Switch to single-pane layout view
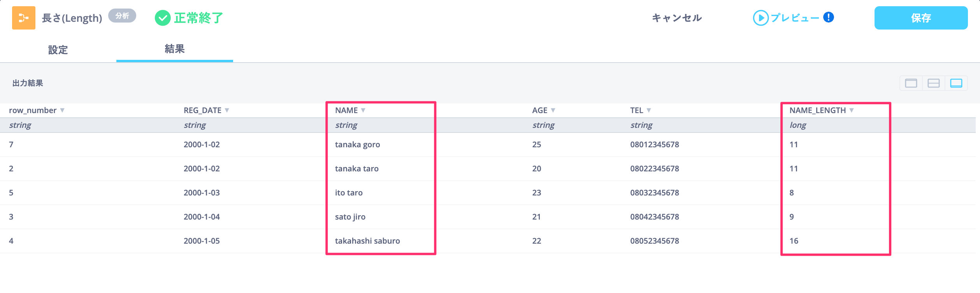Image resolution: width=980 pixels, height=293 pixels. (x=911, y=83)
